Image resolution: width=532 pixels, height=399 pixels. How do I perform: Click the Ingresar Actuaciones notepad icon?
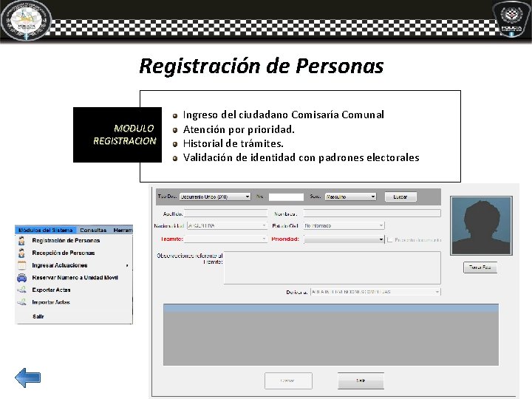(x=21, y=265)
